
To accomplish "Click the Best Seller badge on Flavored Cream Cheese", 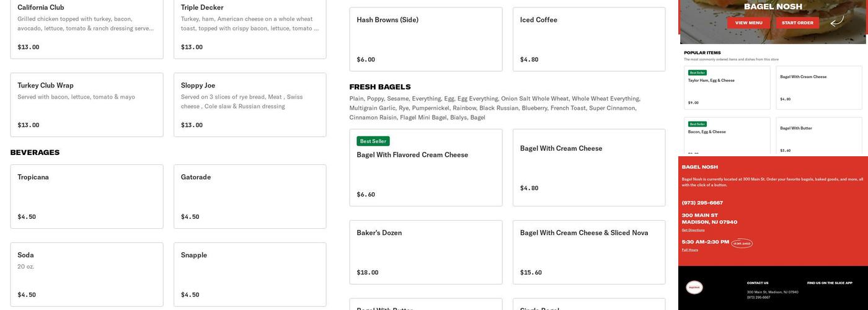I will pos(373,141).
